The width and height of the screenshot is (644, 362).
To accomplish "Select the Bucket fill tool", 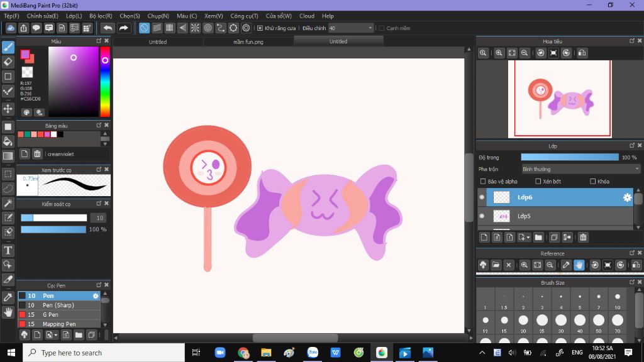I will click(8, 141).
